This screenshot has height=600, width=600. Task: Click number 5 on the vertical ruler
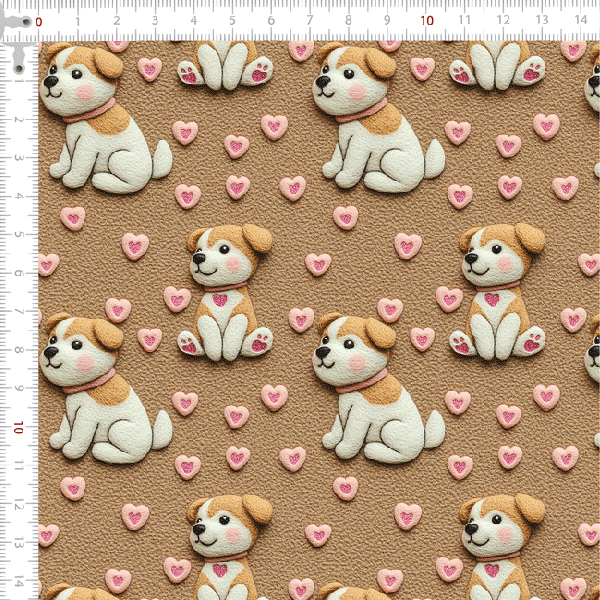point(18,235)
